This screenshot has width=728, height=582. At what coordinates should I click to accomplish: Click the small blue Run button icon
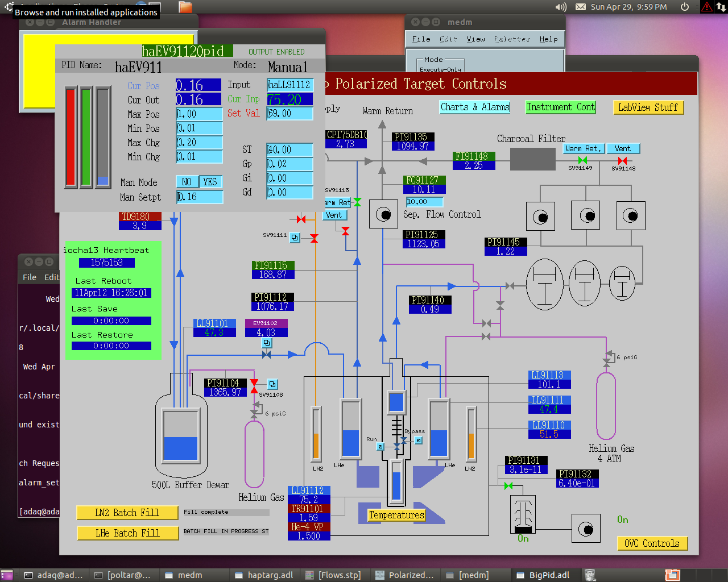[x=380, y=447]
